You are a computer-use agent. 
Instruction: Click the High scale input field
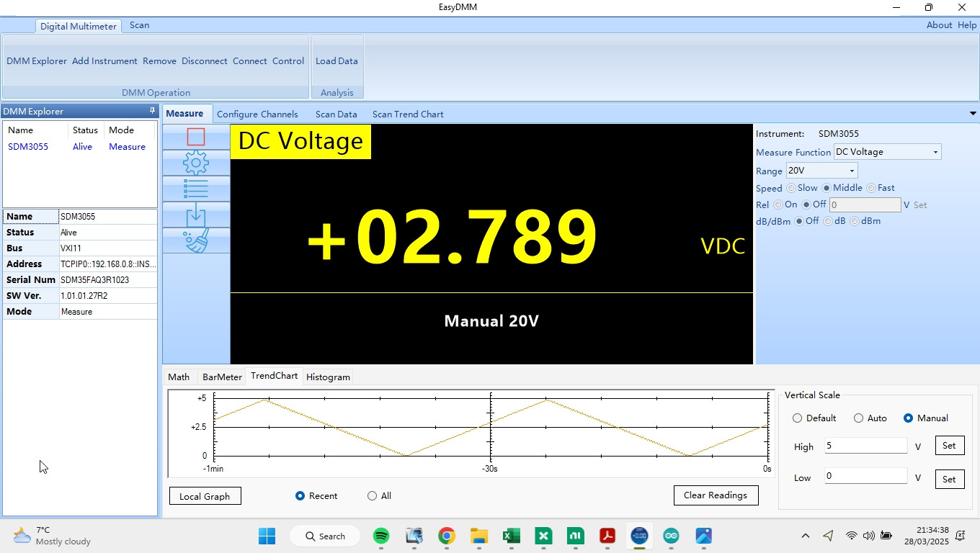click(865, 445)
